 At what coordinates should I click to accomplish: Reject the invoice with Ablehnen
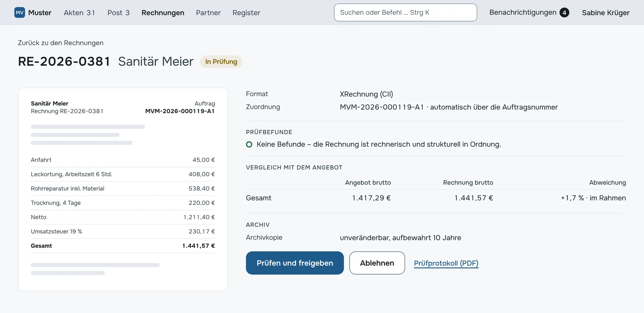click(377, 263)
